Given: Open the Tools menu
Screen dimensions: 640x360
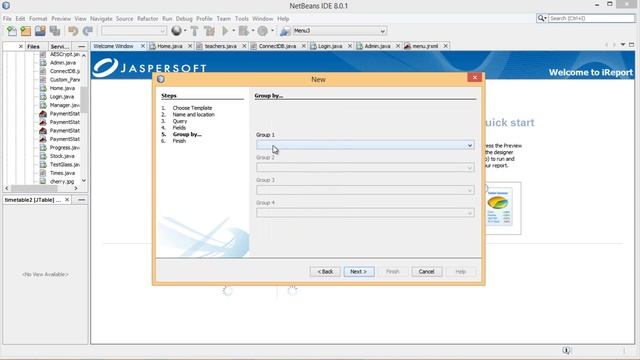Looking at the screenshot, I should point(242,19).
